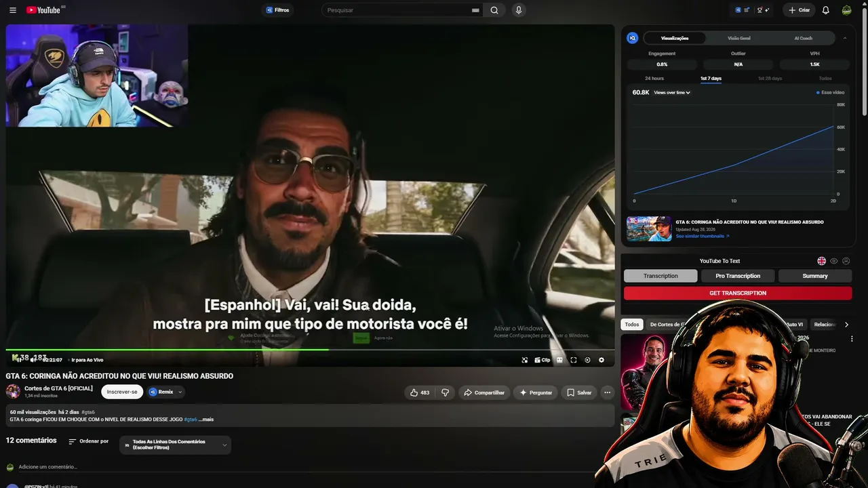
Task: Select the 1st 28 days time range
Action: click(770, 79)
